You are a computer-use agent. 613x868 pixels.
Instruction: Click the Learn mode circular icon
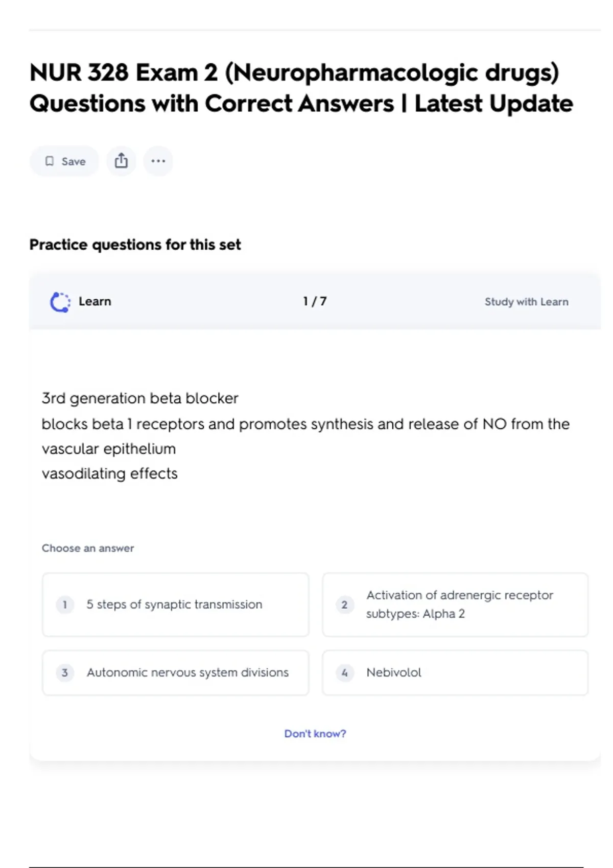pyautogui.click(x=60, y=302)
